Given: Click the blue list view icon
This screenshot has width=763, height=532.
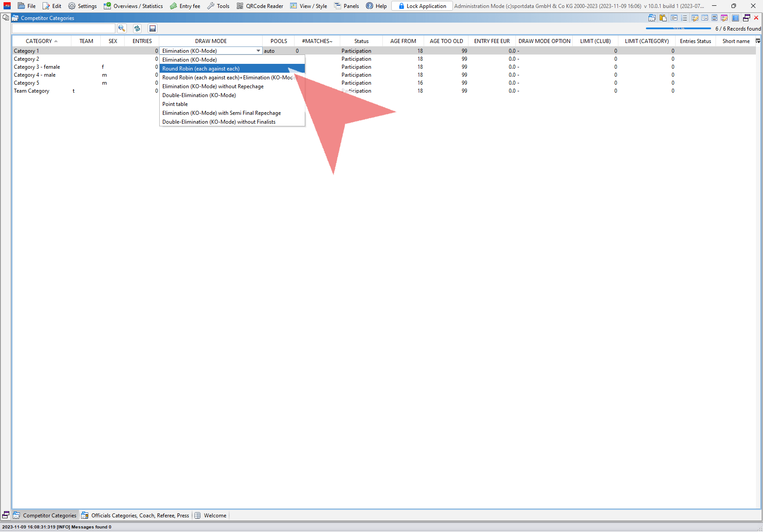Looking at the screenshot, I should pos(735,18).
